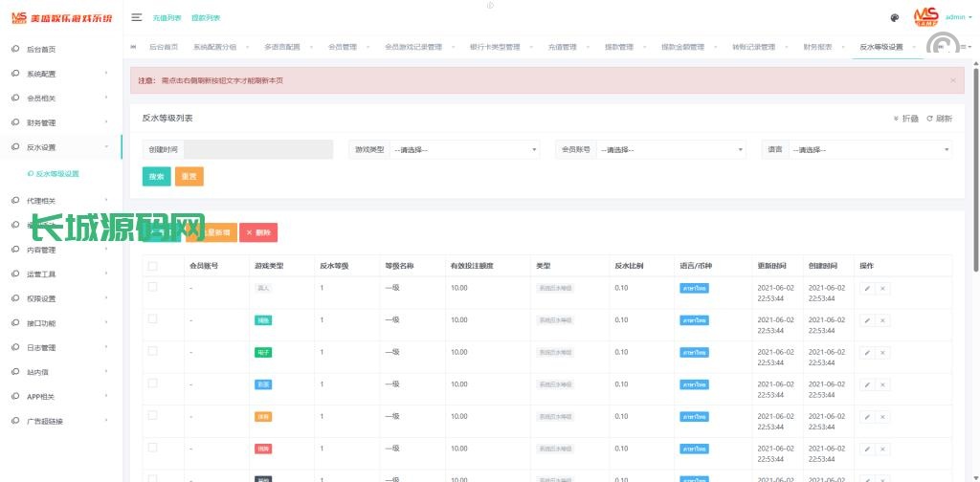The image size is (980, 482).
Task: Tick the checkbox for the third table row
Action: (152, 352)
